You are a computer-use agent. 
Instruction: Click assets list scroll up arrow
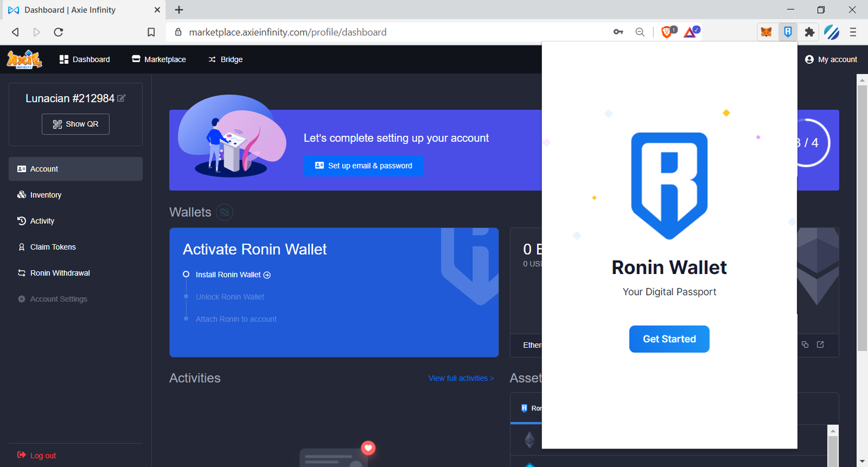click(833, 430)
